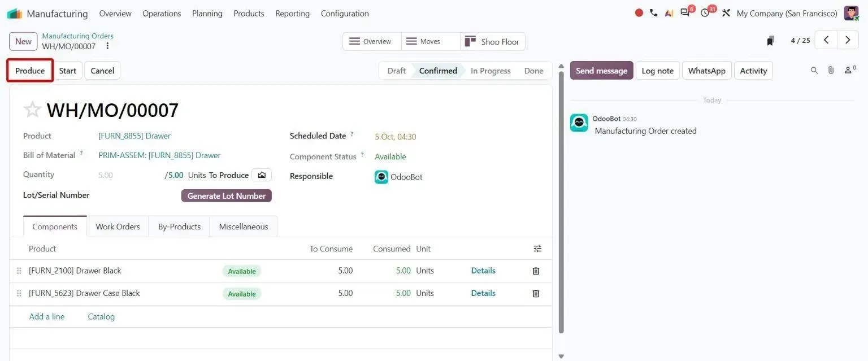Click Send message in chatter

tap(601, 71)
